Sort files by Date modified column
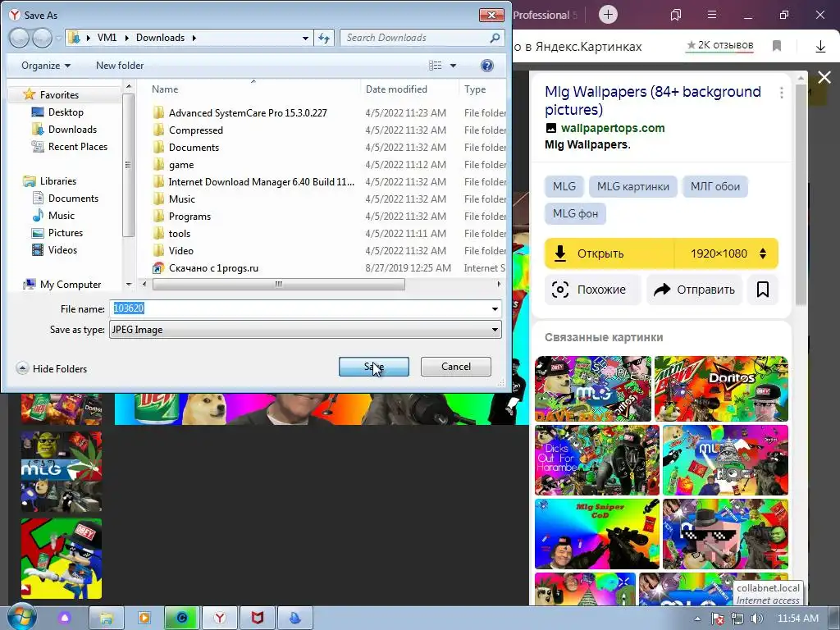The image size is (840, 630). (396, 89)
